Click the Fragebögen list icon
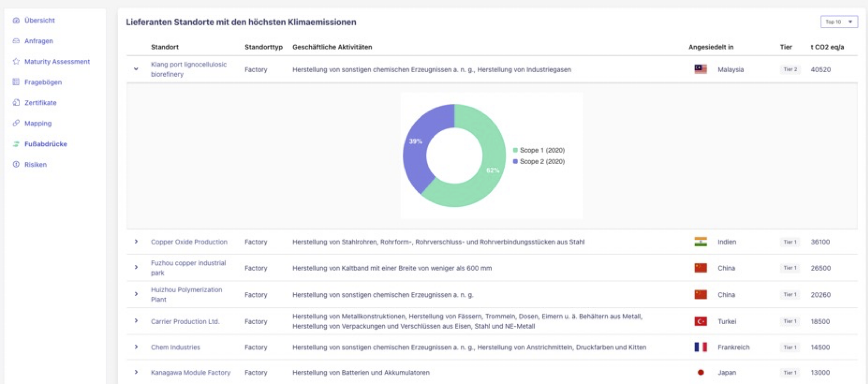 (x=16, y=82)
